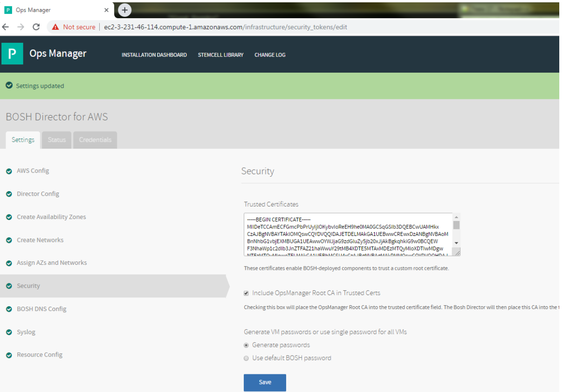Click the browser back arrow

(6, 27)
